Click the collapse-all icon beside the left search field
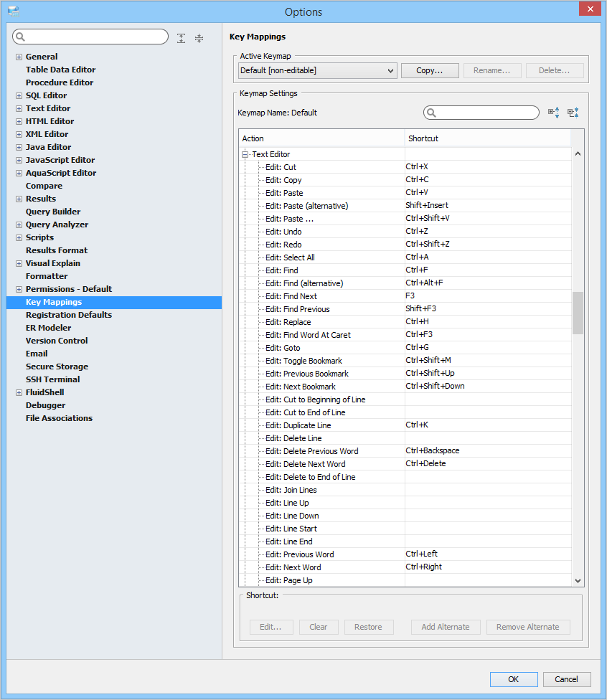This screenshot has height=700, width=607. (199, 38)
